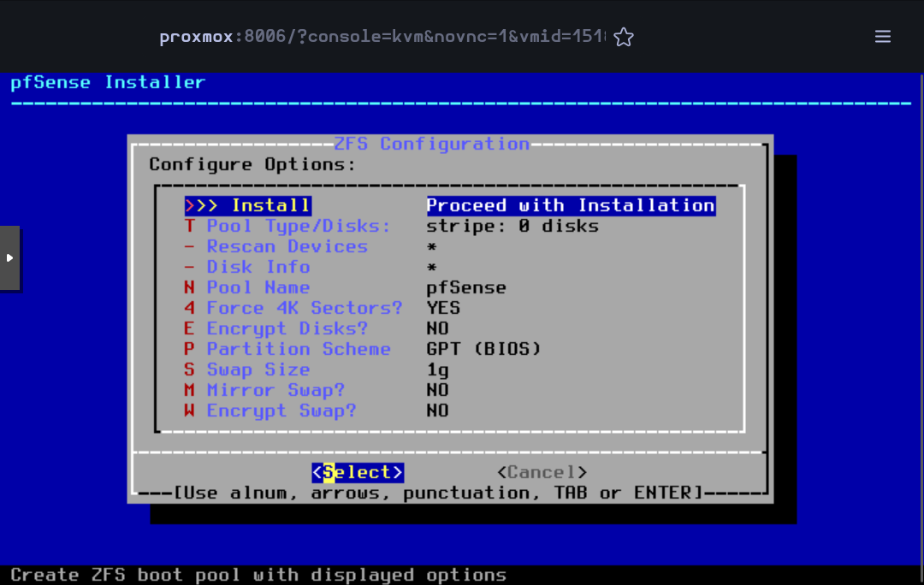Click the 'Proceed with Installation' highlighted text
Image resolution: width=924 pixels, height=585 pixels.
[x=571, y=205]
